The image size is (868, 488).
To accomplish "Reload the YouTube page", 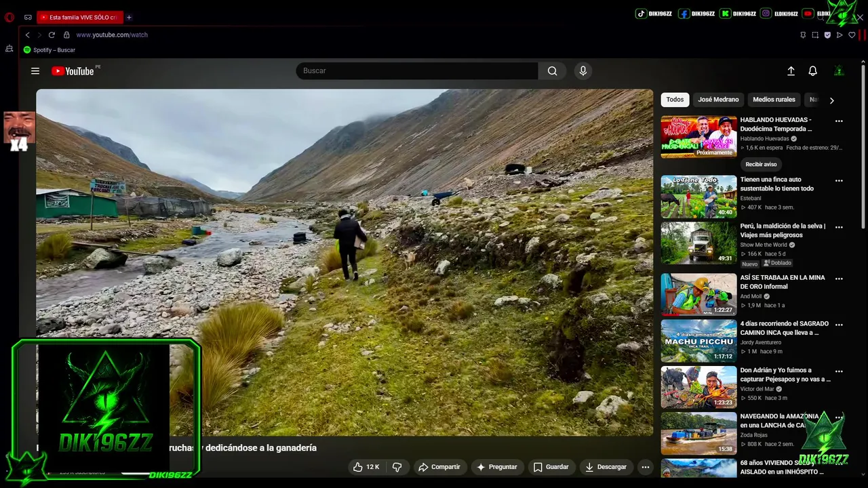I will (52, 35).
